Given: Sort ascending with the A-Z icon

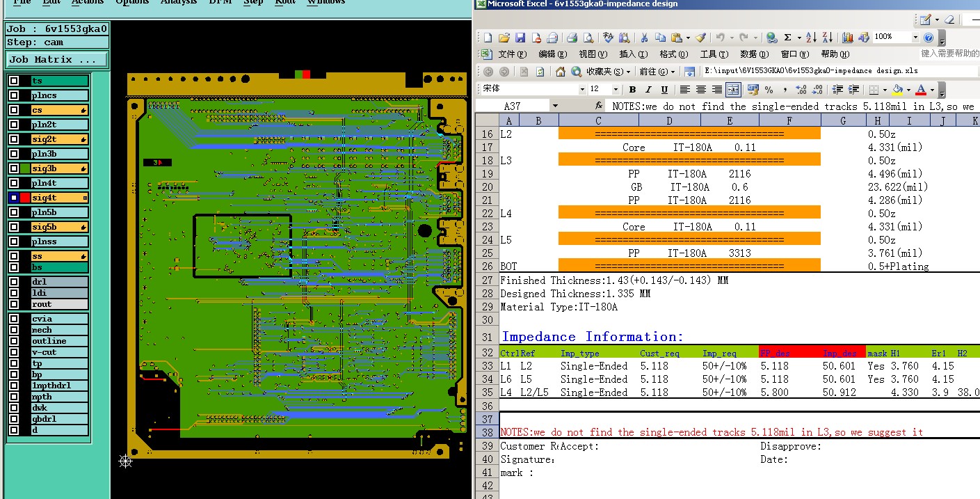Looking at the screenshot, I should coord(812,38).
